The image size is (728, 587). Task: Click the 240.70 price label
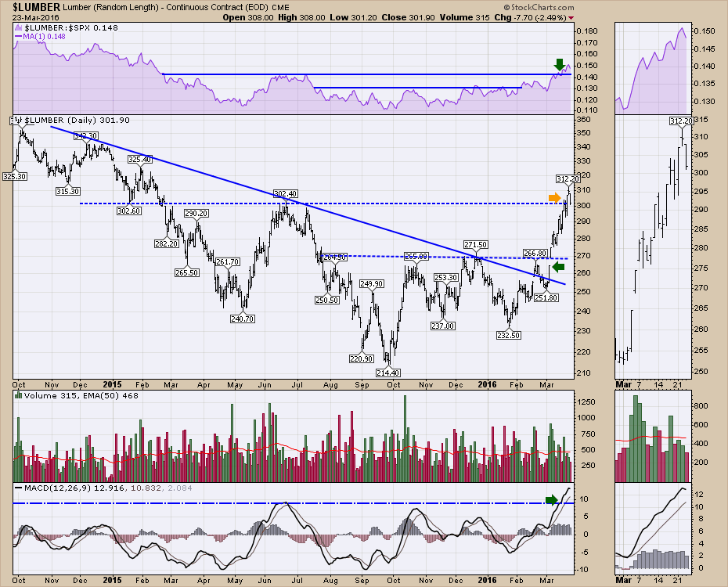coord(243,319)
